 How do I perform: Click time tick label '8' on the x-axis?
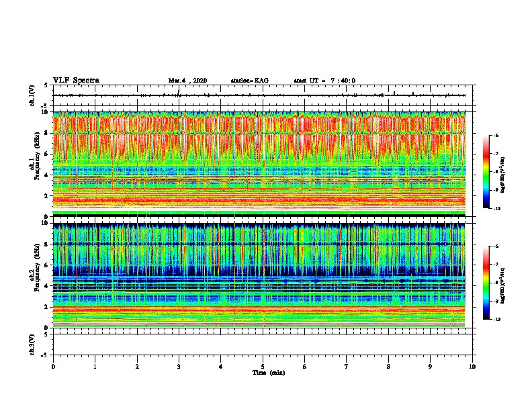coord(388,367)
